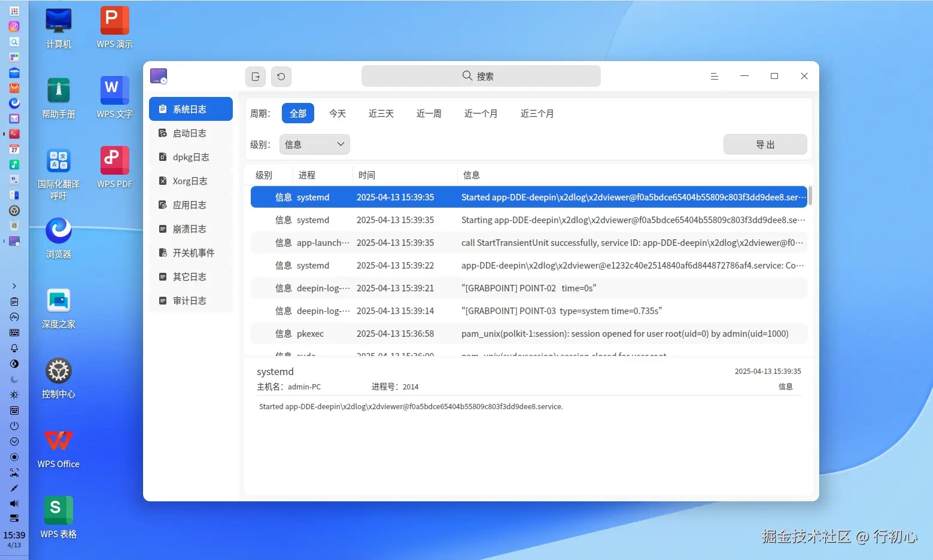Choose the 今天 period filter
933x560 pixels.
click(338, 113)
